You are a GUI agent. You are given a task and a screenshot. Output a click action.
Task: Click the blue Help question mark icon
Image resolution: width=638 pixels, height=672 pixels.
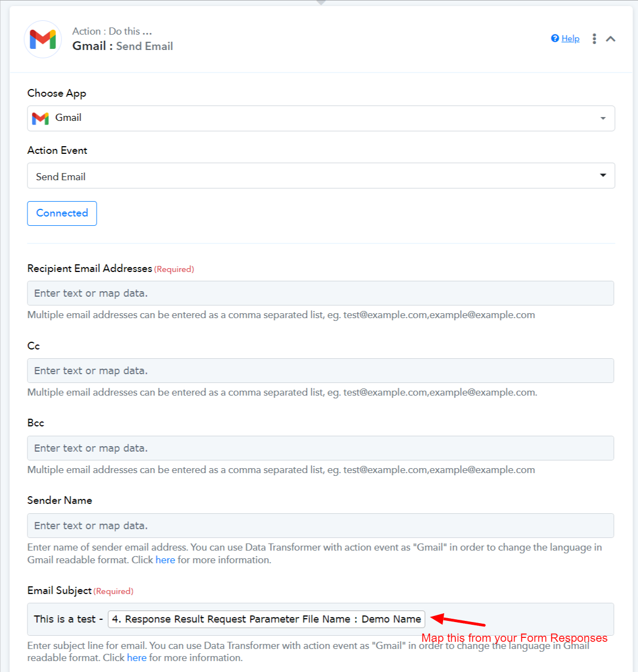coord(555,38)
